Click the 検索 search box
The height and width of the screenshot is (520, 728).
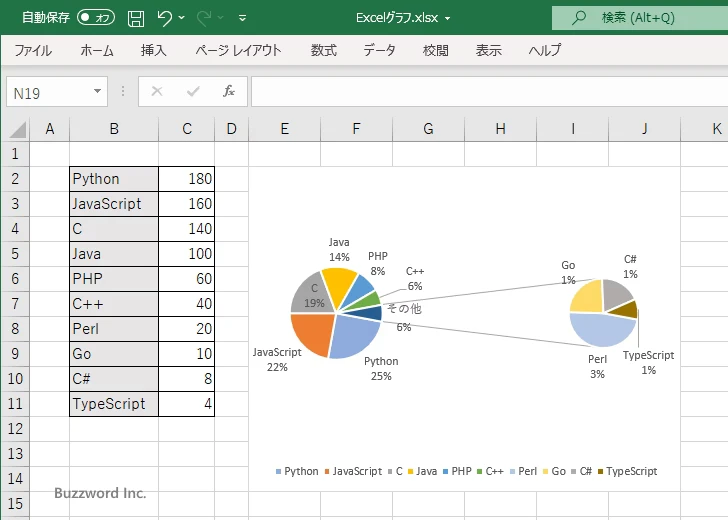(640, 18)
